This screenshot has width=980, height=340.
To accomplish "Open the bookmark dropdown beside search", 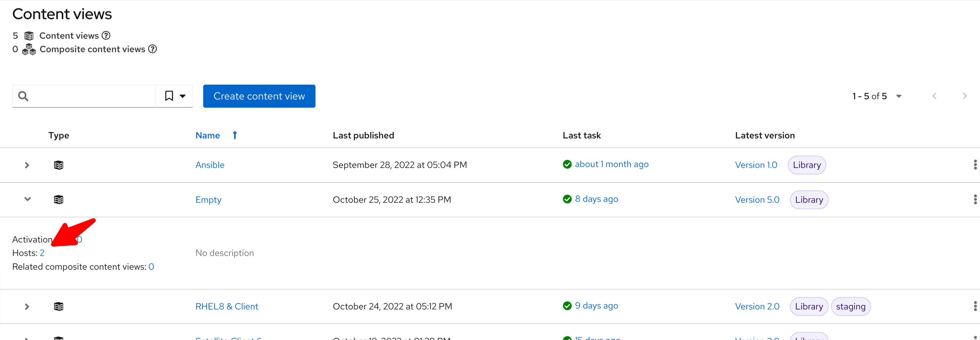I will [175, 96].
